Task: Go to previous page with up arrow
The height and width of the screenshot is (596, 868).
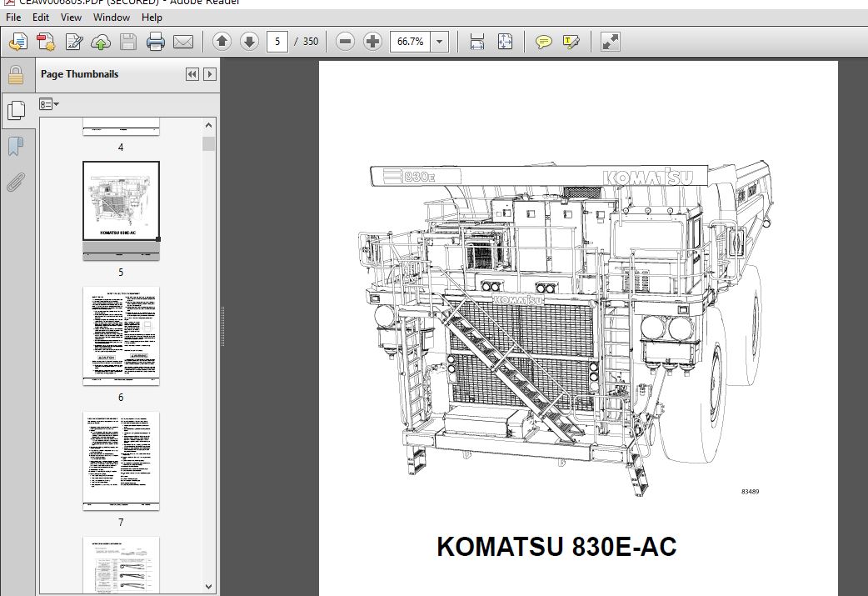Action: (x=222, y=42)
